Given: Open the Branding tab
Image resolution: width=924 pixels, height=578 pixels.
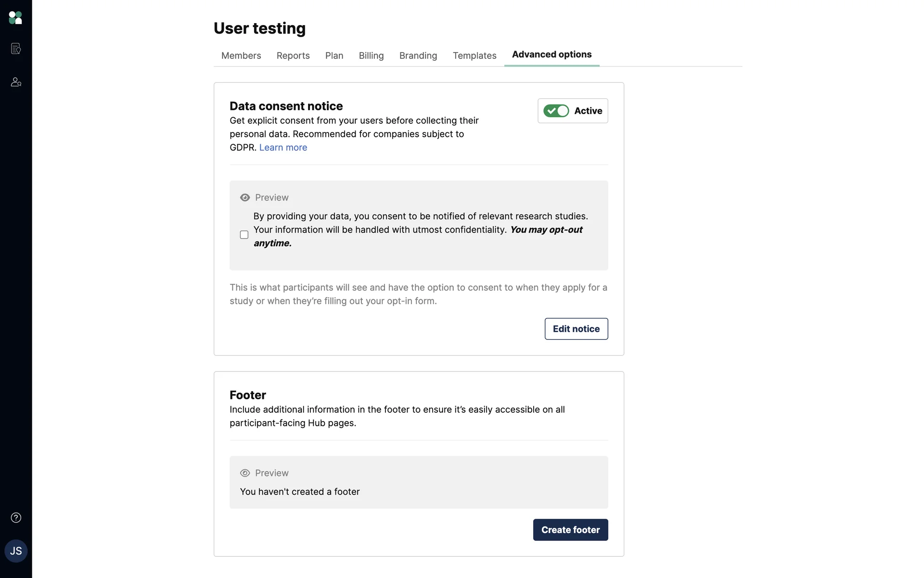Looking at the screenshot, I should (418, 55).
